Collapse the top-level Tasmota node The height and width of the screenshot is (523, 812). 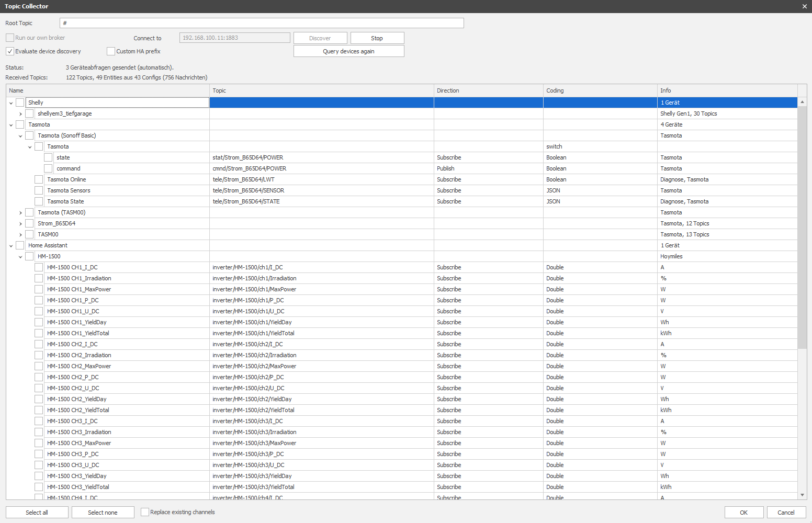(11, 125)
